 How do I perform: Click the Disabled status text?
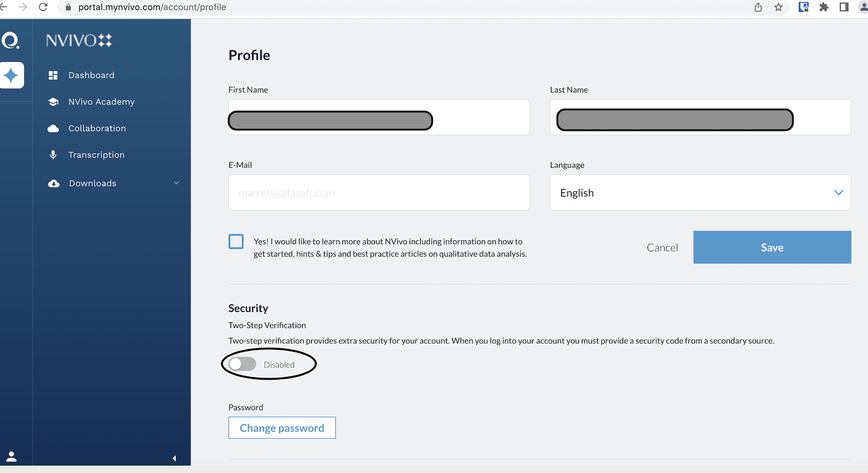(x=279, y=365)
